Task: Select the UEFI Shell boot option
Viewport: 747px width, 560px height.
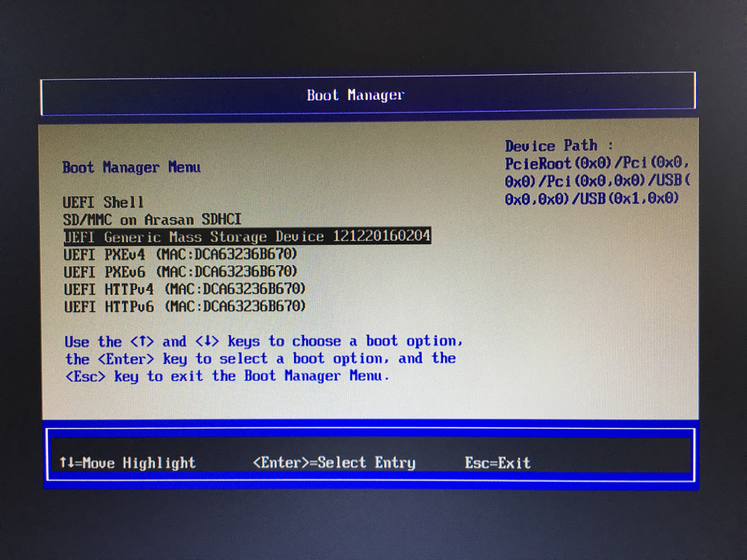Action: point(103,202)
